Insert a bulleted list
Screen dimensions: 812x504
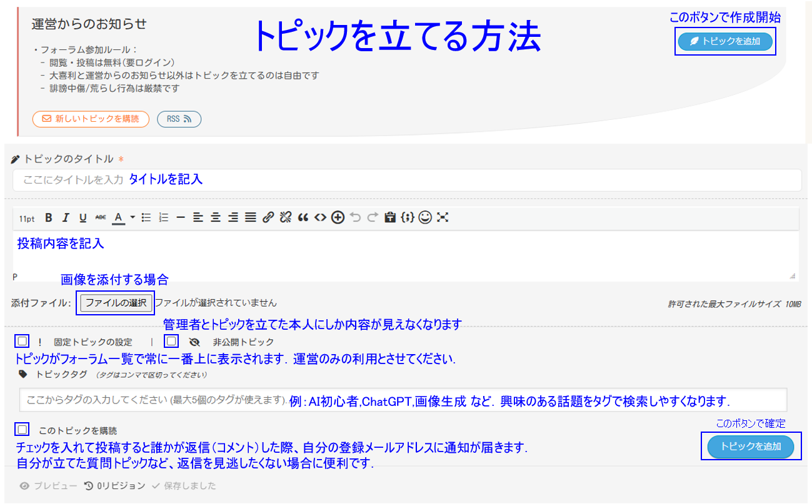coord(147,217)
